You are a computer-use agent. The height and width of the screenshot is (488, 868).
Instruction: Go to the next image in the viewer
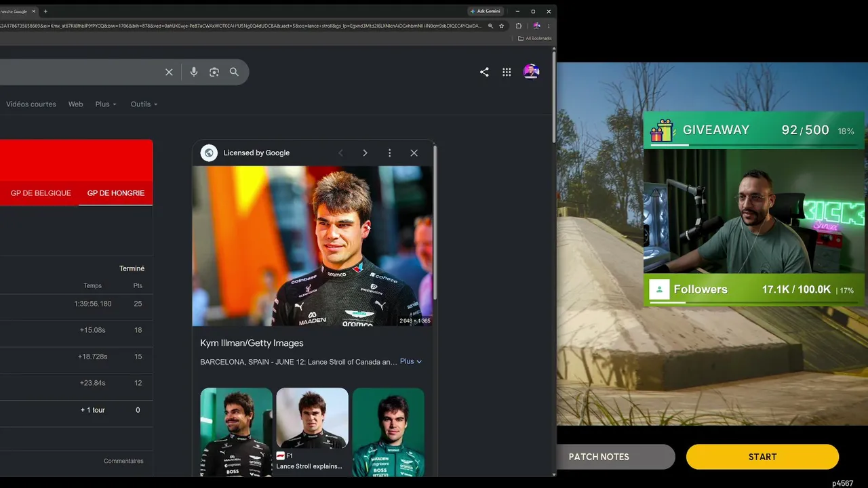pos(365,153)
